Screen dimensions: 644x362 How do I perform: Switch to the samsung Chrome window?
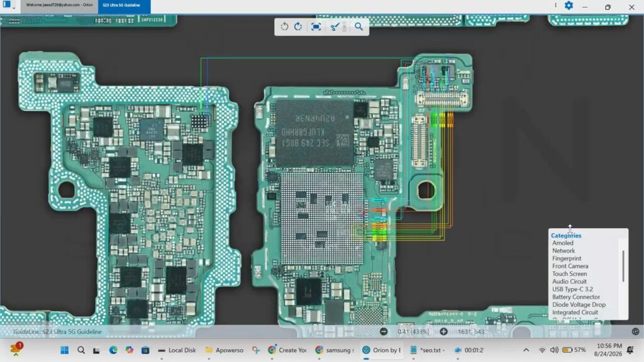click(335, 350)
